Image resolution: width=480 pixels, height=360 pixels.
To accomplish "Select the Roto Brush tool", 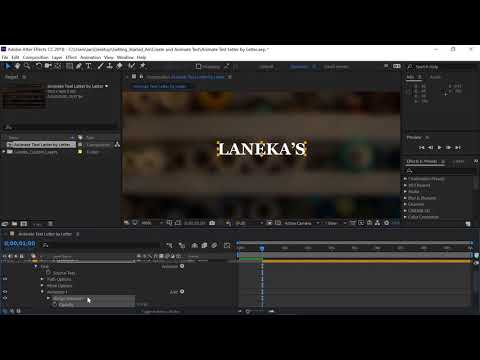I will click(132, 66).
